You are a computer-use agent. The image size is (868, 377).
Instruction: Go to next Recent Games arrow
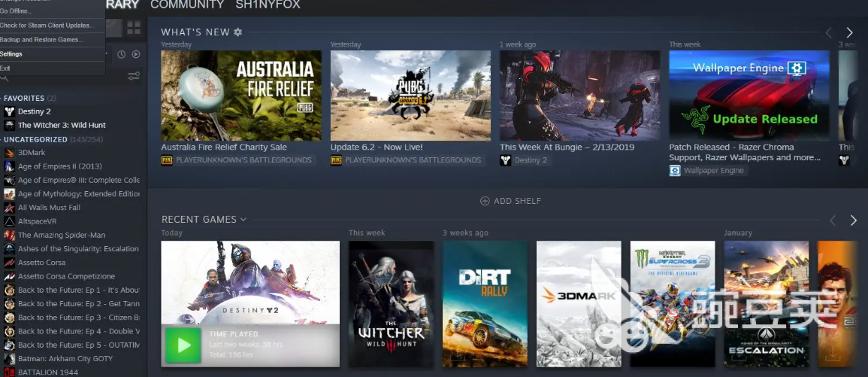tap(853, 220)
